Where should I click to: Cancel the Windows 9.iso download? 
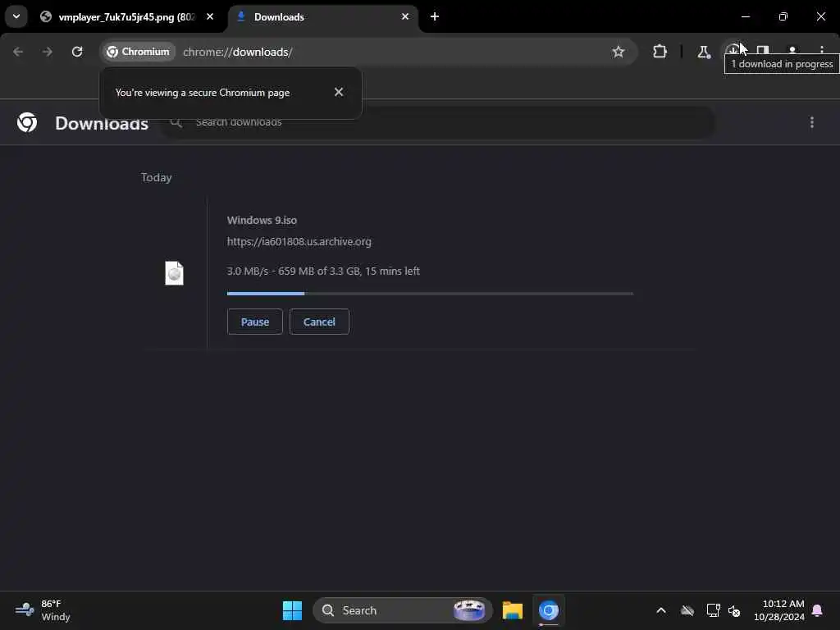pos(319,322)
